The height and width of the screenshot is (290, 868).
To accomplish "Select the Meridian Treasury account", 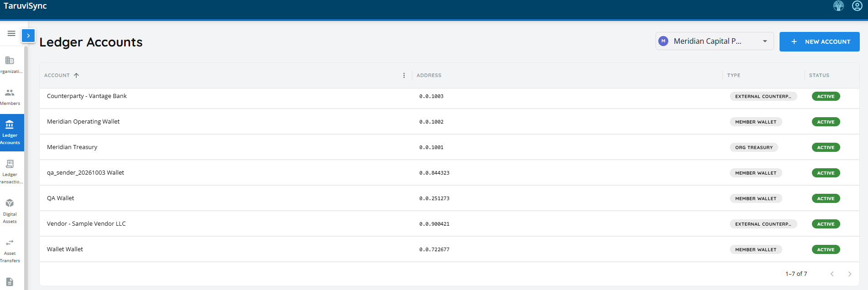I will tap(72, 147).
